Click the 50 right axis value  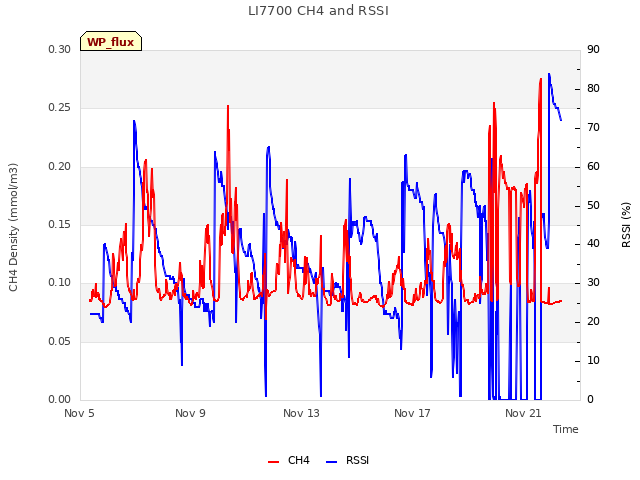tap(593, 205)
